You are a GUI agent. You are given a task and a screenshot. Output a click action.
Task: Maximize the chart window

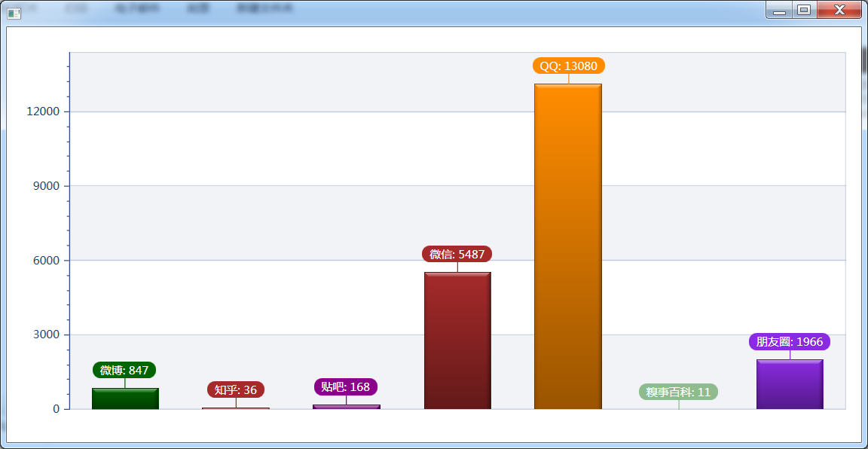point(805,9)
